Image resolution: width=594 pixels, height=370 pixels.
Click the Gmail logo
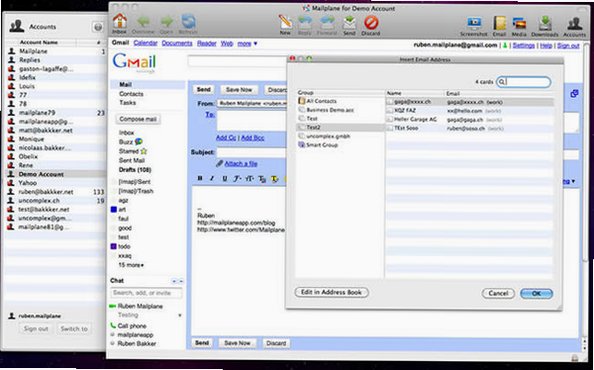pos(134,62)
